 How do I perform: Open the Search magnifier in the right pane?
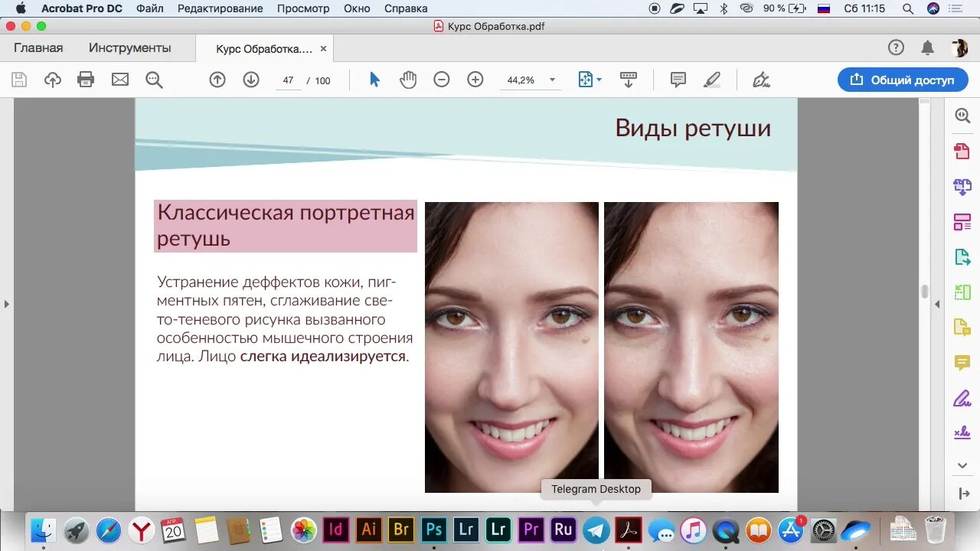pyautogui.click(x=962, y=116)
